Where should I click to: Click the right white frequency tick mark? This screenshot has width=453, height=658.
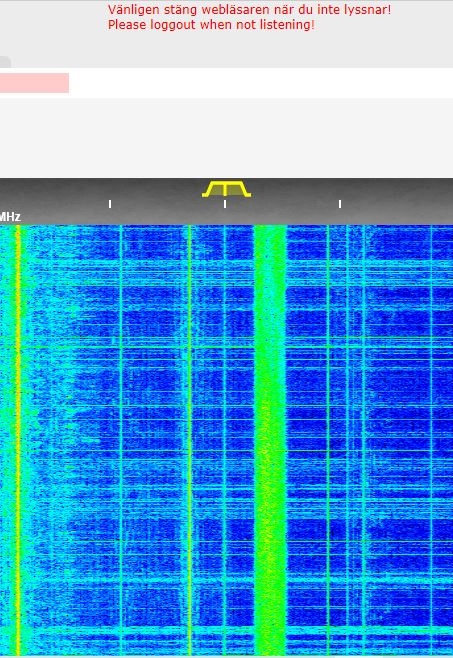[340, 204]
